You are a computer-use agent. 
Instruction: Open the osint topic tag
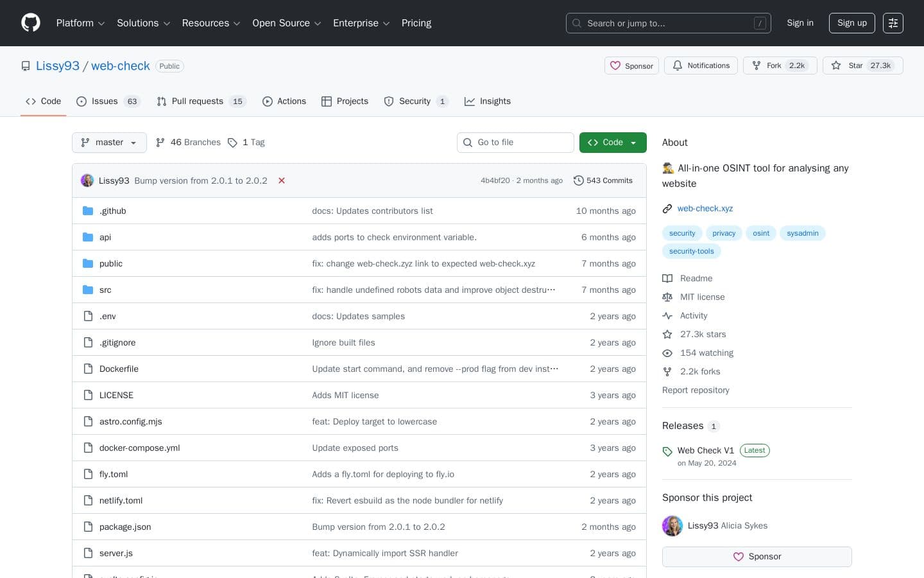click(x=761, y=233)
